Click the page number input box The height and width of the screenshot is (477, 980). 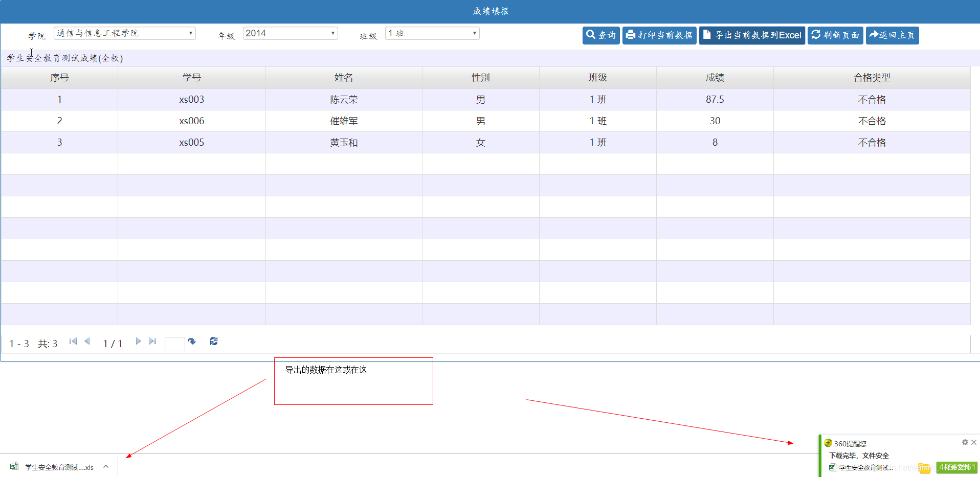(x=174, y=344)
